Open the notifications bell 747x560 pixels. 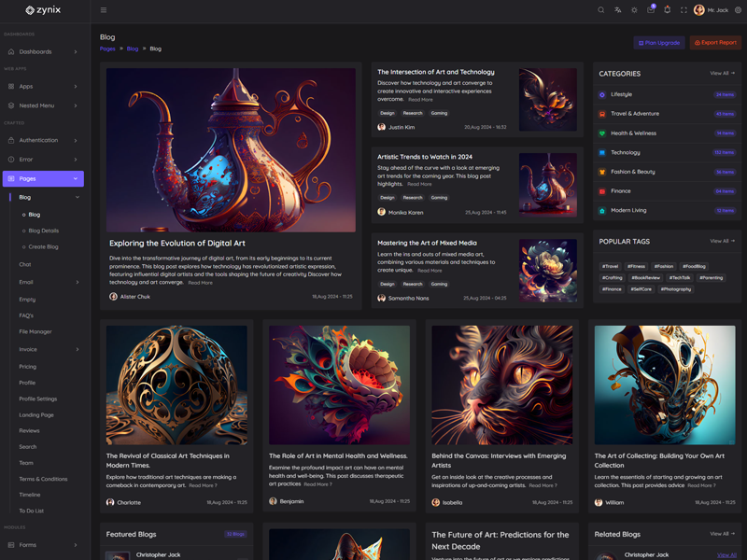click(x=667, y=10)
